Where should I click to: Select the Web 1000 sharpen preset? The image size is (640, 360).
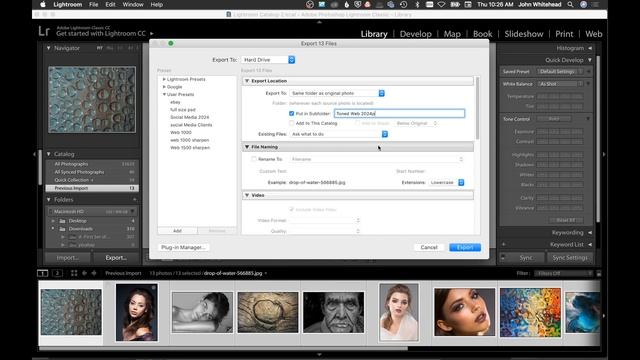pyautogui.click(x=189, y=140)
